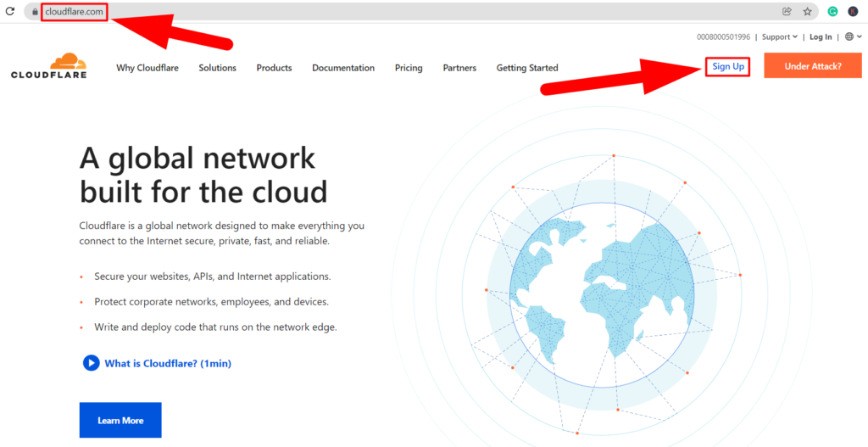The width and height of the screenshot is (868, 447).
Task: Open the Chrome profile avatar
Action: tap(853, 12)
